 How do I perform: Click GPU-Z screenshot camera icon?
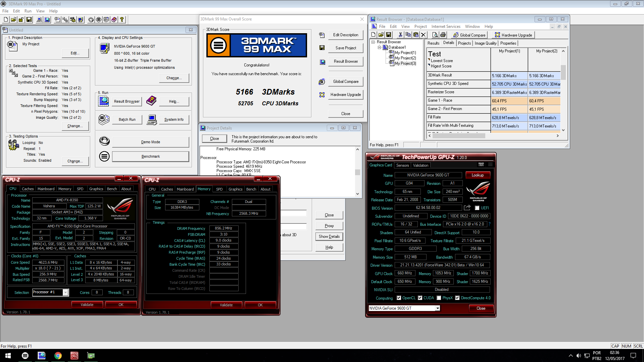pyautogui.click(x=481, y=165)
